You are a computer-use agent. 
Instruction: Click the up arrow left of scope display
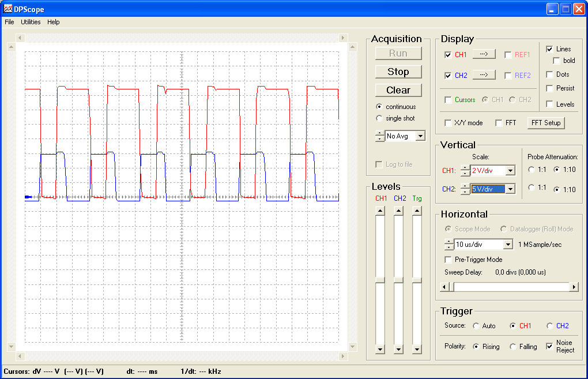(12, 47)
